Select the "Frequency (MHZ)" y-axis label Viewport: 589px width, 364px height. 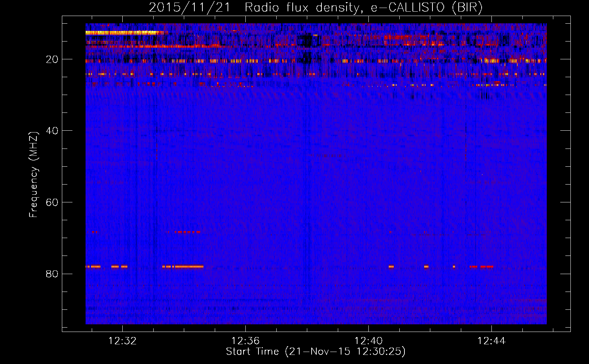tap(33, 175)
